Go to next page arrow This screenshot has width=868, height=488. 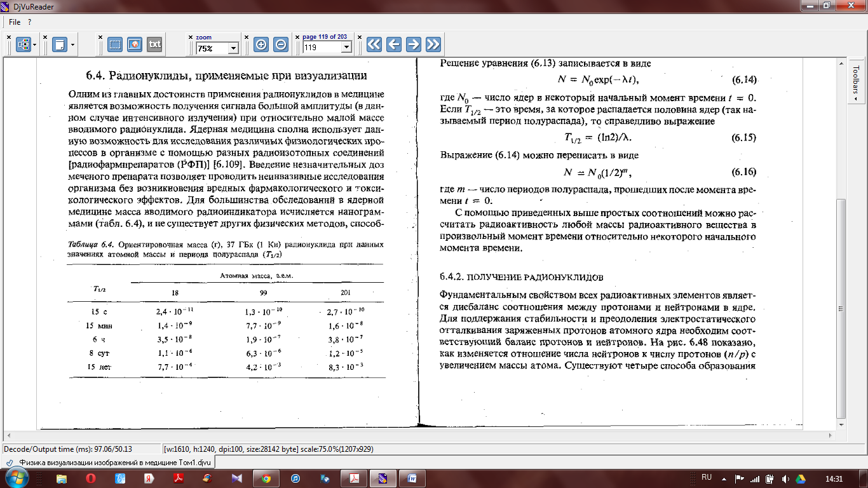click(x=414, y=44)
